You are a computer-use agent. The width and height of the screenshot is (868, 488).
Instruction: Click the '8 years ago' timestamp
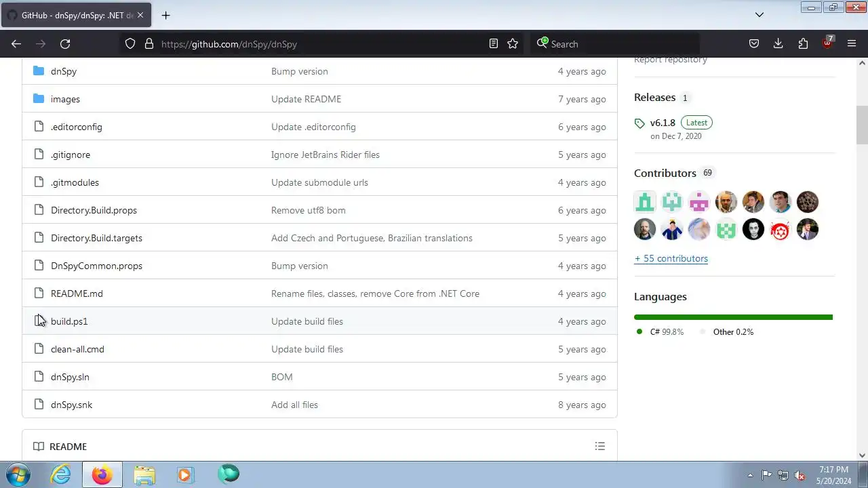click(x=582, y=405)
